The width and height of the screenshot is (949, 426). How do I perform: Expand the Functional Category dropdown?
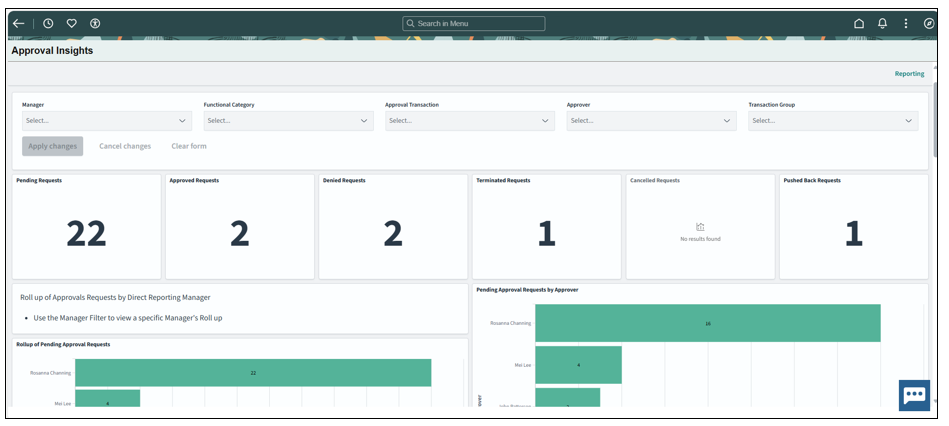288,120
